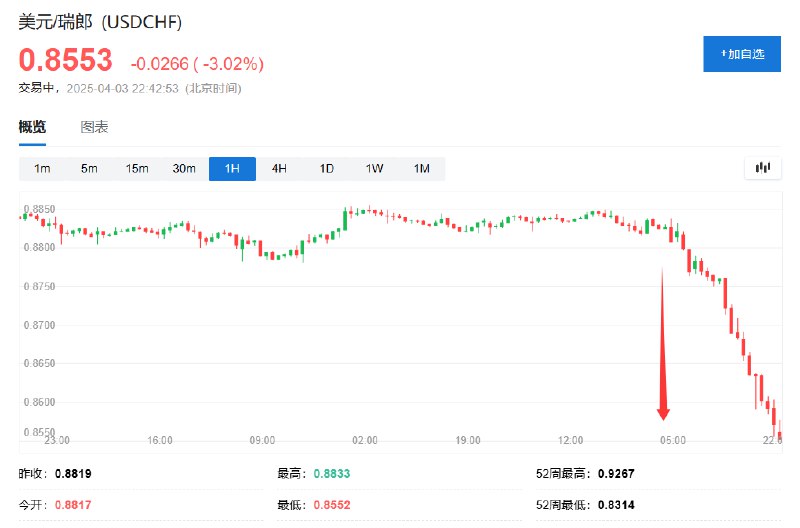Click the 12:00 x-axis time label
Image resolution: width=800 pixels, height=528 pixels.
coord(570,440)
